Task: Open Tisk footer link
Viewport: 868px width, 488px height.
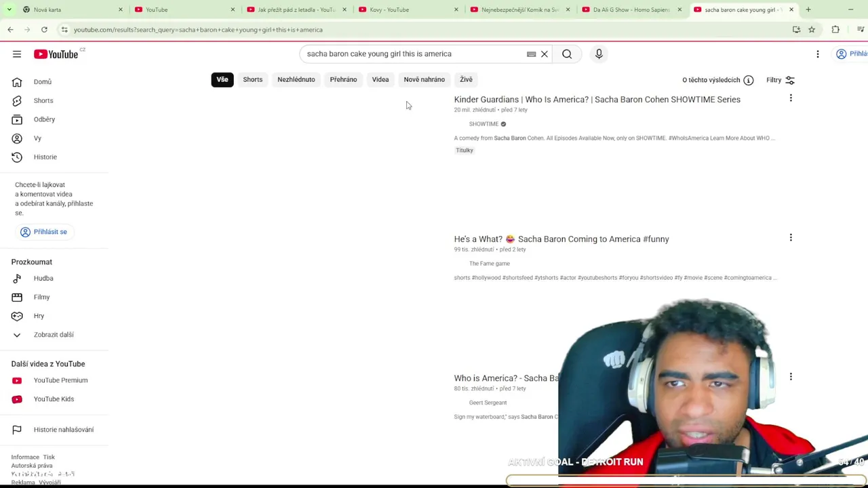Action: coord(49,457)
